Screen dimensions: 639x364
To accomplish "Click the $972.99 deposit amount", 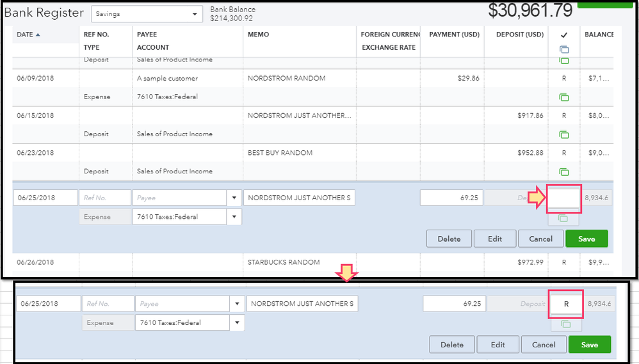I will pyautogui.click(x=530, y=263).
